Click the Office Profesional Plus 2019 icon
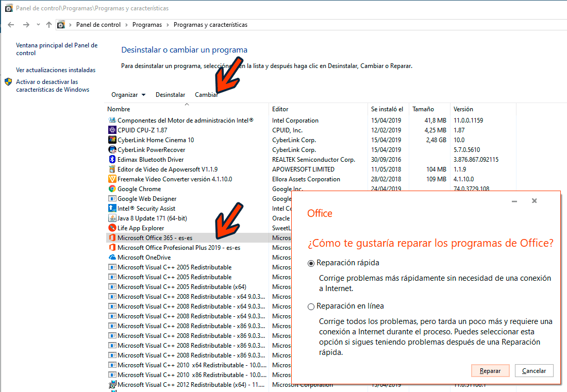Viewport: 567px width, 392px height. 112,247
